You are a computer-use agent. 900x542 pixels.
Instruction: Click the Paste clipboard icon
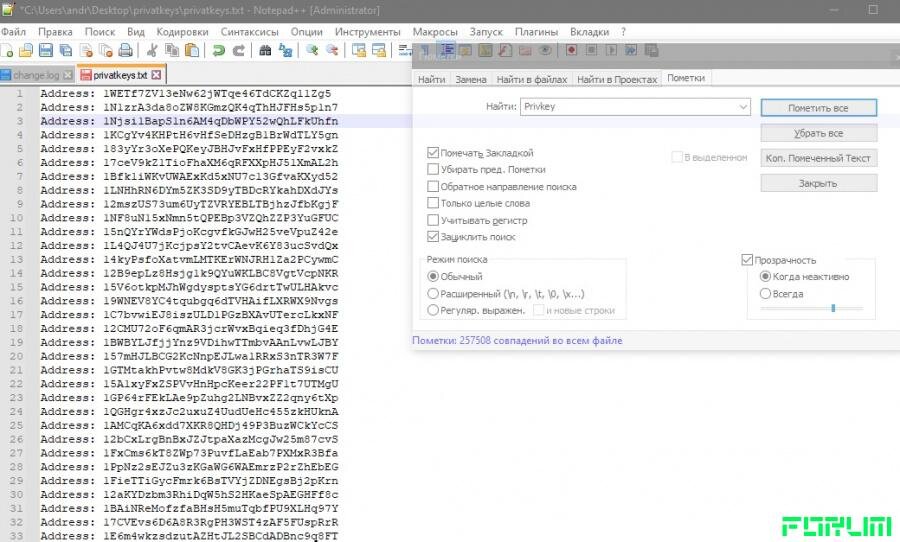192,51
